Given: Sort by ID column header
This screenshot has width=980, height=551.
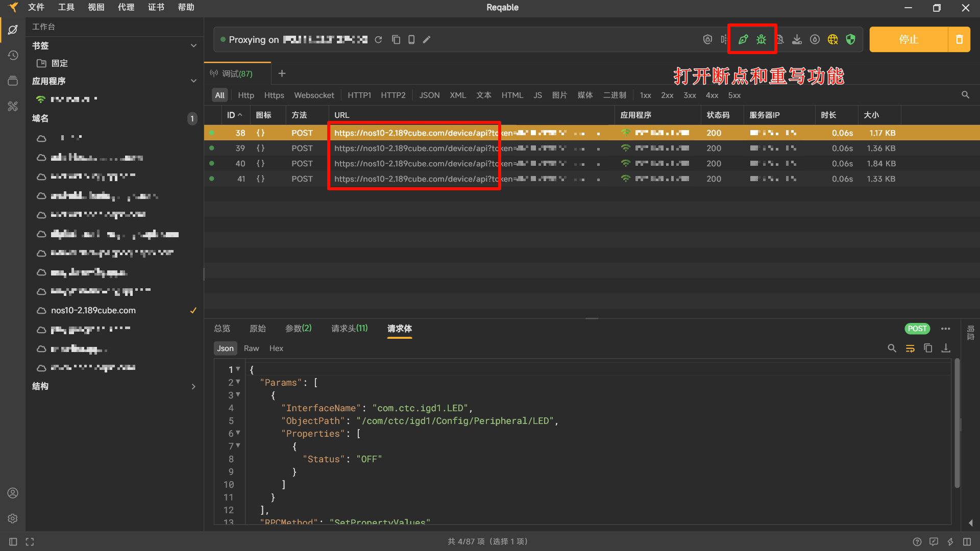Looking at the screenshot, I should pos(234,115).
